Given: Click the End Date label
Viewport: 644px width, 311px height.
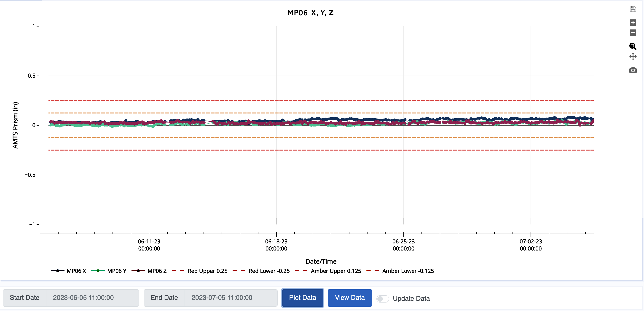Looking at the screenshot, I should point(164,298).
